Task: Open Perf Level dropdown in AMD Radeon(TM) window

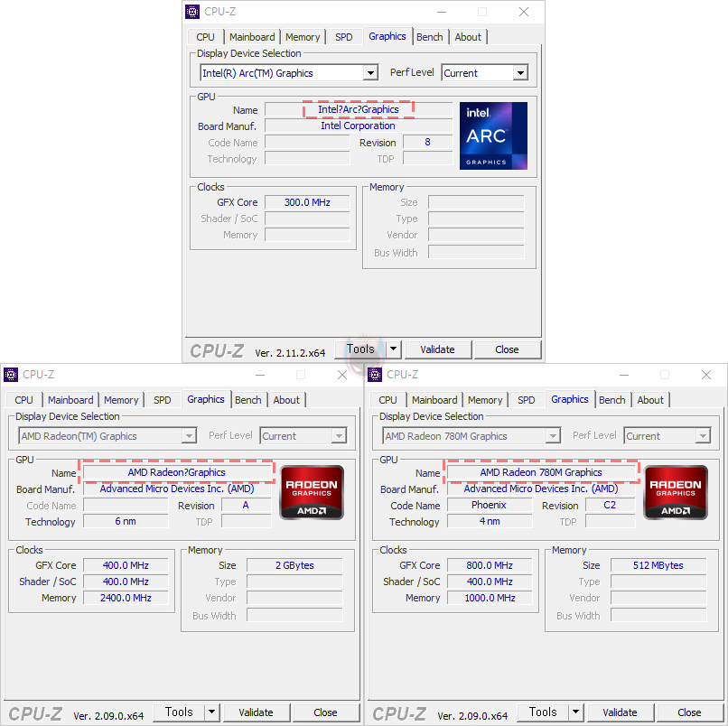Action: [339, 436]
